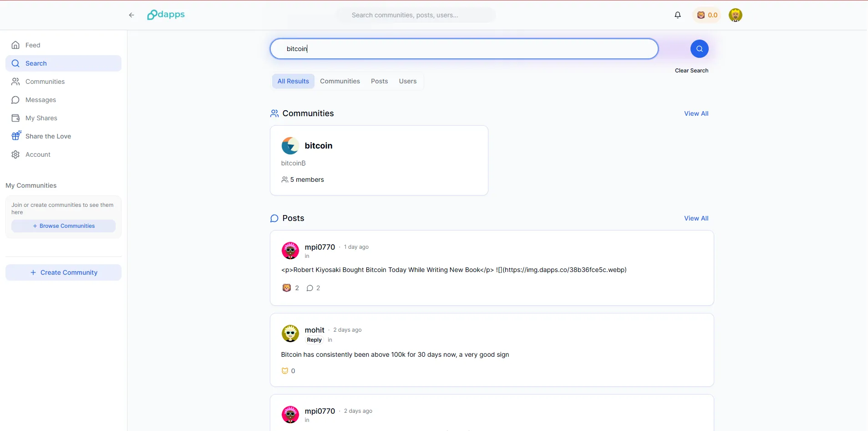Click mohit's avatar
The image size is (868, 431).
point(290,334)
